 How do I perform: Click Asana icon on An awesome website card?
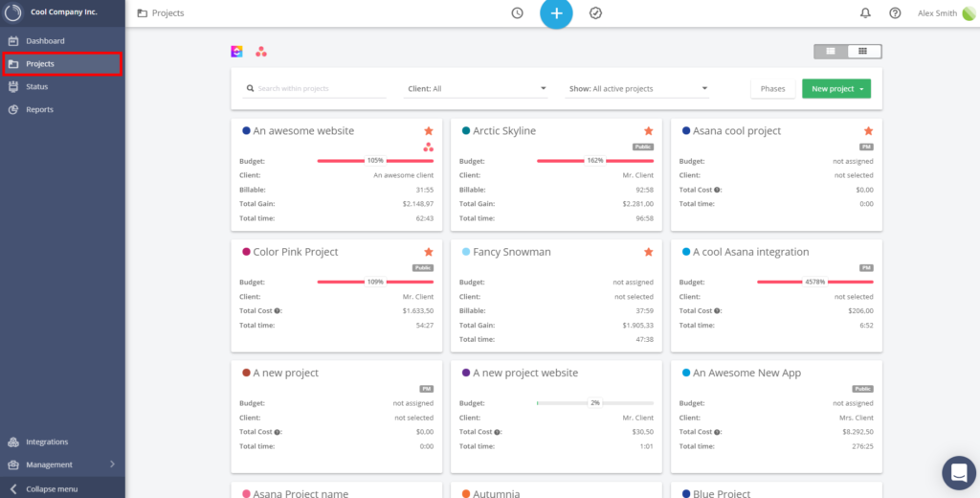pyautogui.click(x=429, y=147)
